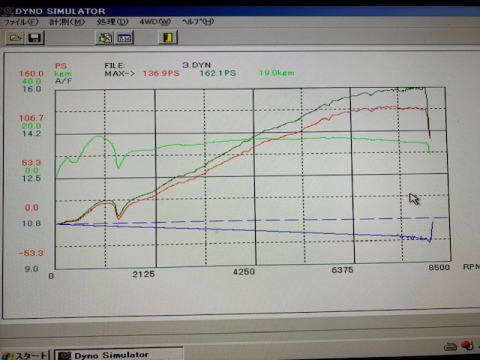Click the printer-like tray icon
480x360 pixels.
point(450,347)
